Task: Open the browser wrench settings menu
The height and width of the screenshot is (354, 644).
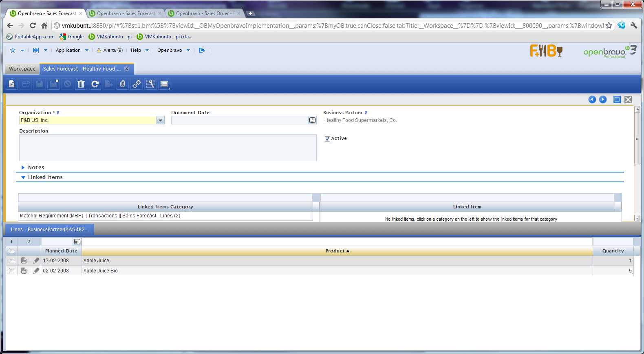Action: [634, 25]
